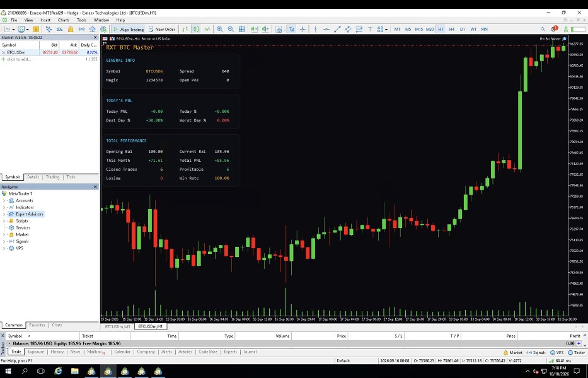588x378 pixels.
Task: Open the chart type dropdown arrow
Action: pos(13,29)
